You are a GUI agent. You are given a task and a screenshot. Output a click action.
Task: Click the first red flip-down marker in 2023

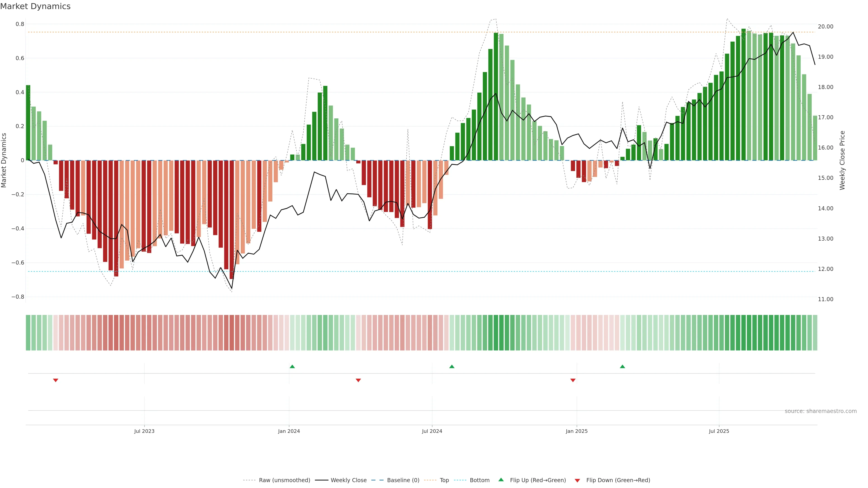pos(56,380)
